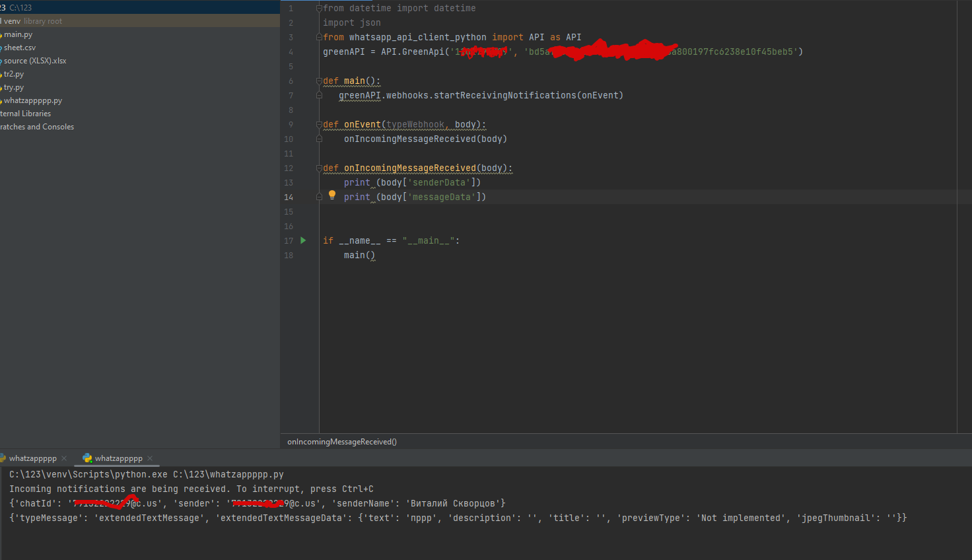Select whatzappppp.py in the project tree

[33, 100]
